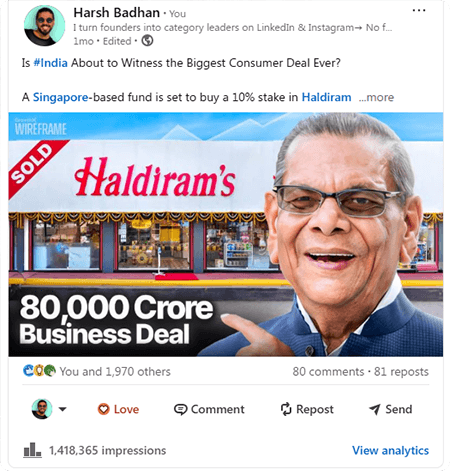This screenshot has width=450, height=471.
Task: Click View analytics link
Action: tap(390, 450)
